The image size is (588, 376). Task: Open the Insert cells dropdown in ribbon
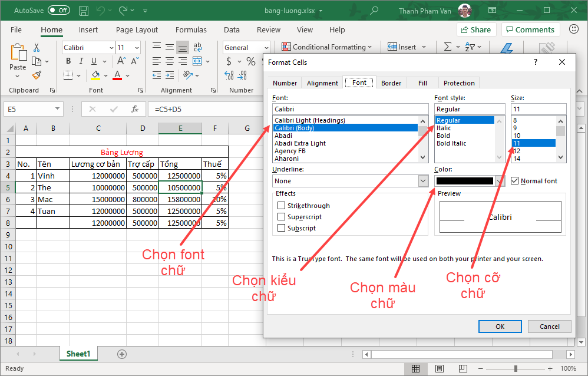click(424, 47)
